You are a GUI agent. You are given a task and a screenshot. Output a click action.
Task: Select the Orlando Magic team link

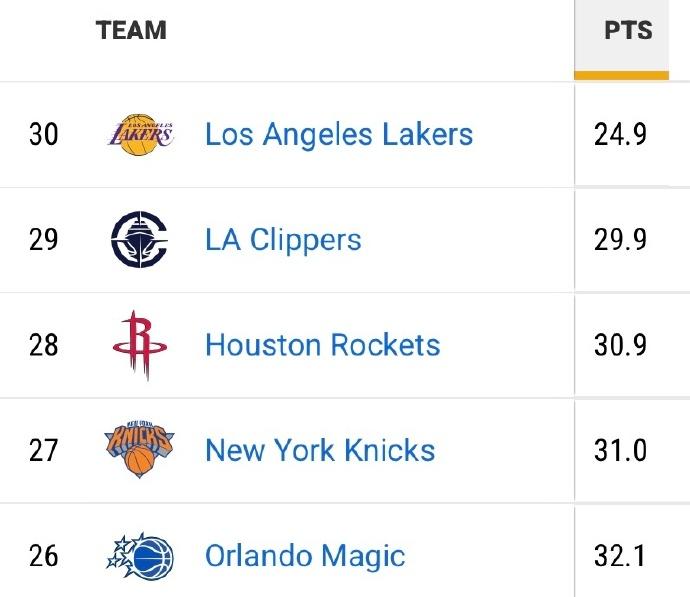point(305,555)
